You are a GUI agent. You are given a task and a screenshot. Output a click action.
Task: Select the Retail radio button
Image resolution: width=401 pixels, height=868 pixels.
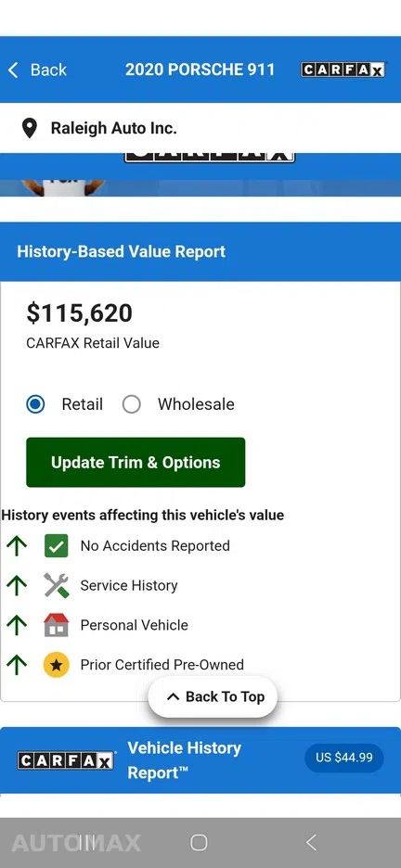[36, 404]
